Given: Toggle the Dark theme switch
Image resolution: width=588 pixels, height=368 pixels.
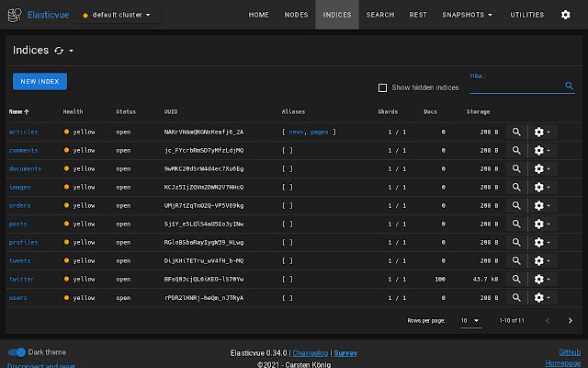Looking at the screenshot, I should point(17,351).
